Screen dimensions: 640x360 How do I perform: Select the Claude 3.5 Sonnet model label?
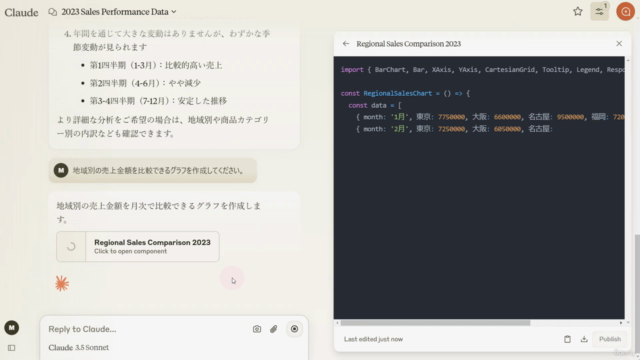click(79, 348)
